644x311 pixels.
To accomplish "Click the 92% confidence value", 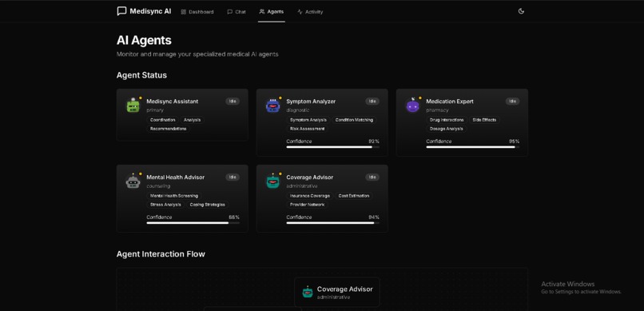I will [374, 142].
